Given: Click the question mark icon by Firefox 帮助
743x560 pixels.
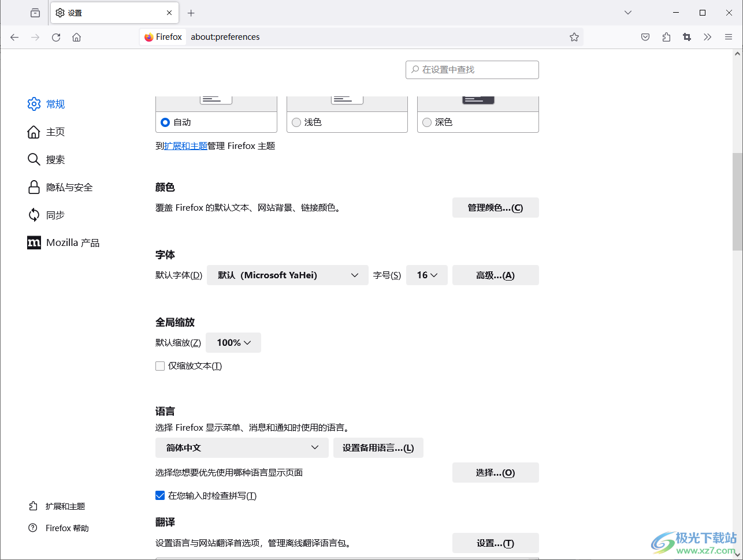Looking at the screenshot, I should (33, 528).
